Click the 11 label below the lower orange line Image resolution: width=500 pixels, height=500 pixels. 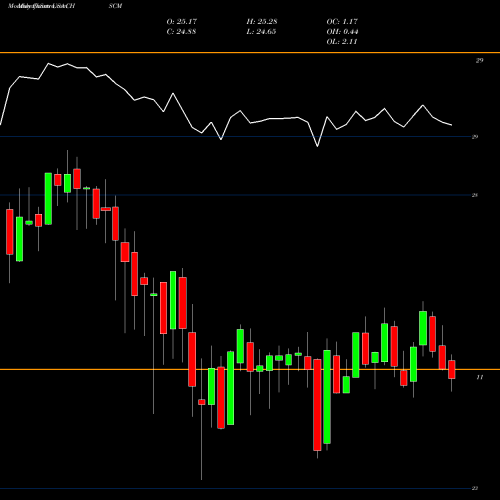pos(479,377)
